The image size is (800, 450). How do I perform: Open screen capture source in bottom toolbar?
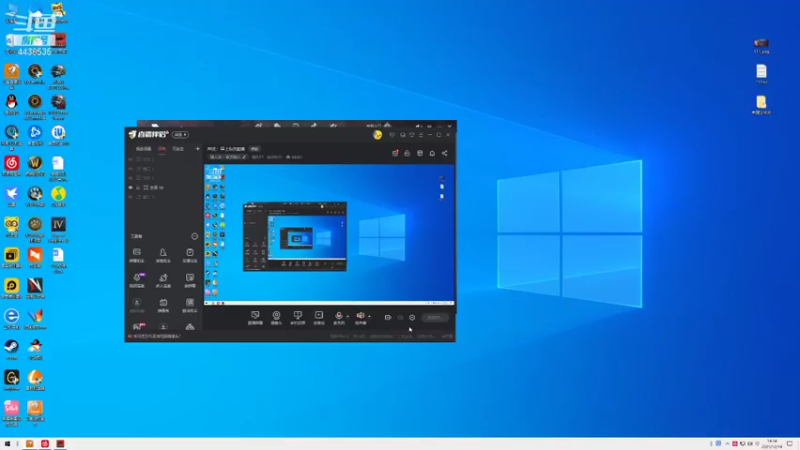coord(255,317)
